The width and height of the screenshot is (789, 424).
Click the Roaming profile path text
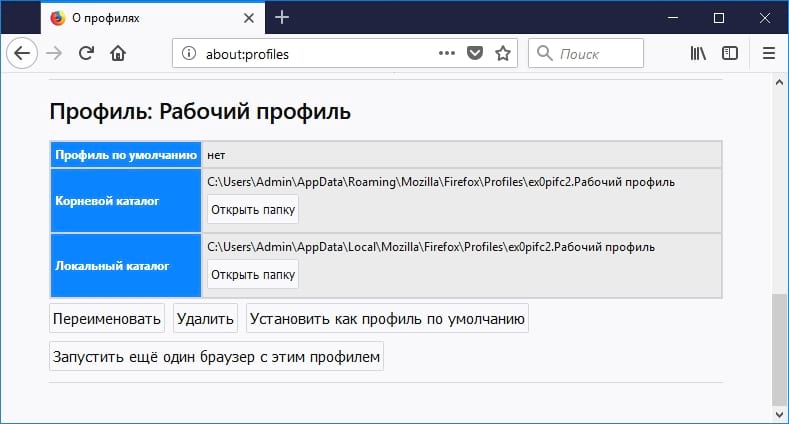pyautogui.click(x=441, y=182)
